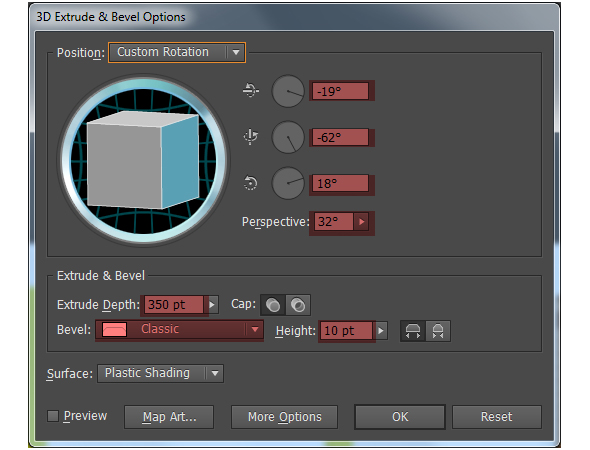Click the Y-axis rotation icon
Image resolution: width=590 pixels, height=450 pixels.
pyautogui.click(x=250, y=136)
